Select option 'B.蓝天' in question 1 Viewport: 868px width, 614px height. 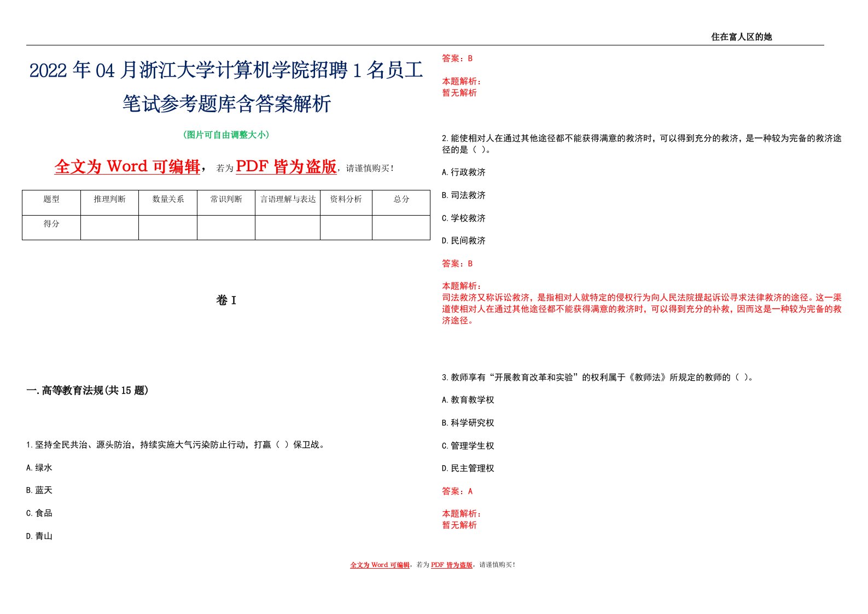[39, 490]
